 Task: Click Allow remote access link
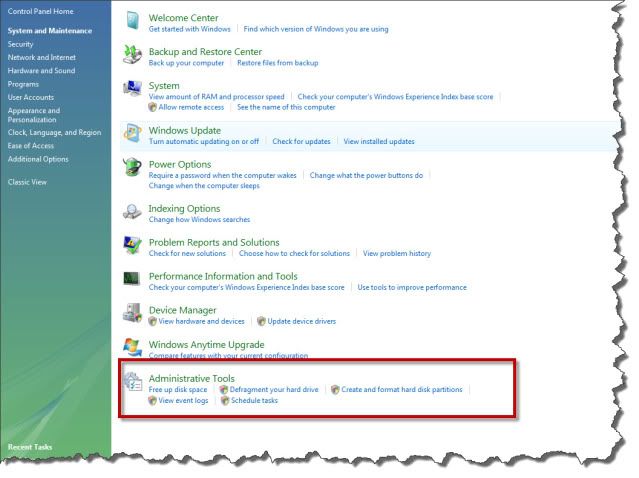click(x=191, y=108)
